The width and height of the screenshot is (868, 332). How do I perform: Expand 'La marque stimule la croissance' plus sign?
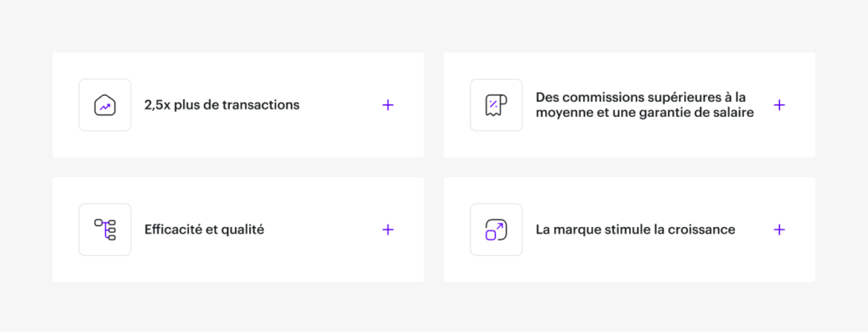point(780,230)
